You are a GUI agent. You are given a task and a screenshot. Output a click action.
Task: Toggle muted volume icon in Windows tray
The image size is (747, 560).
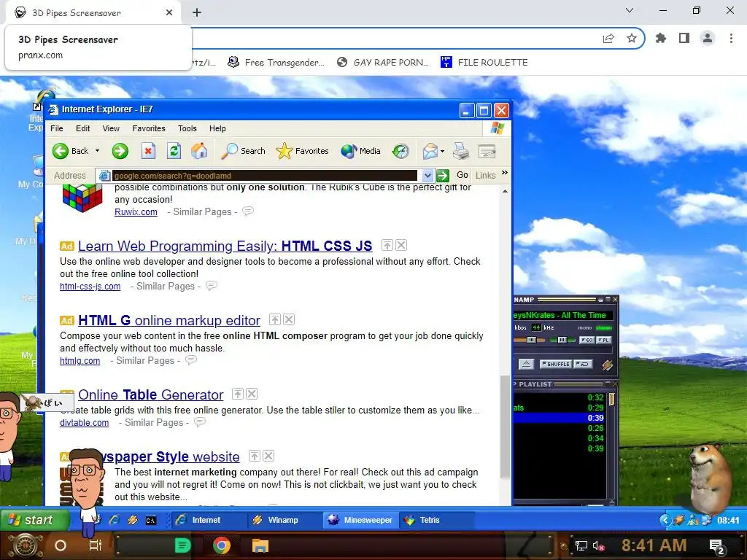pos(599,545)
